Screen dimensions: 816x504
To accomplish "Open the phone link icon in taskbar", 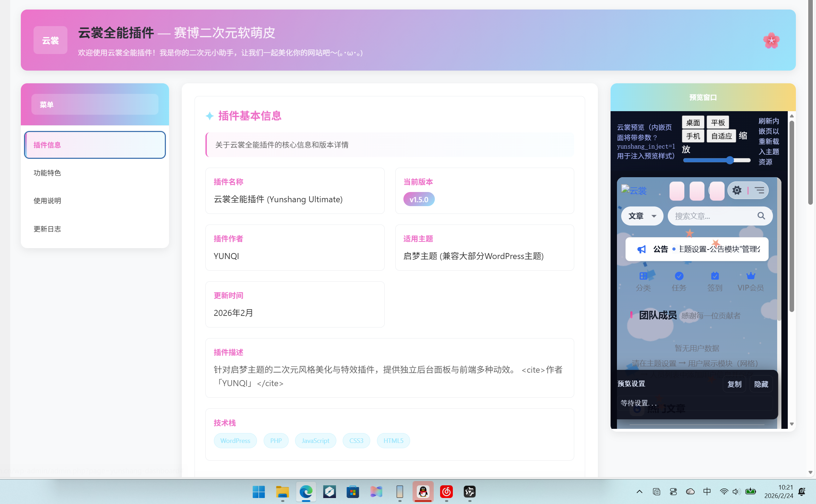I will click(400, 492).
